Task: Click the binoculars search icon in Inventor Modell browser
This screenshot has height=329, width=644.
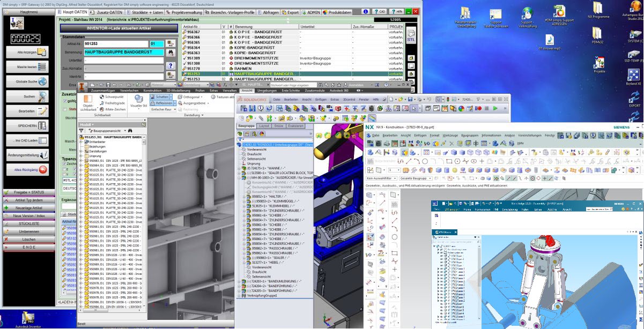Action: click(130, 130)
